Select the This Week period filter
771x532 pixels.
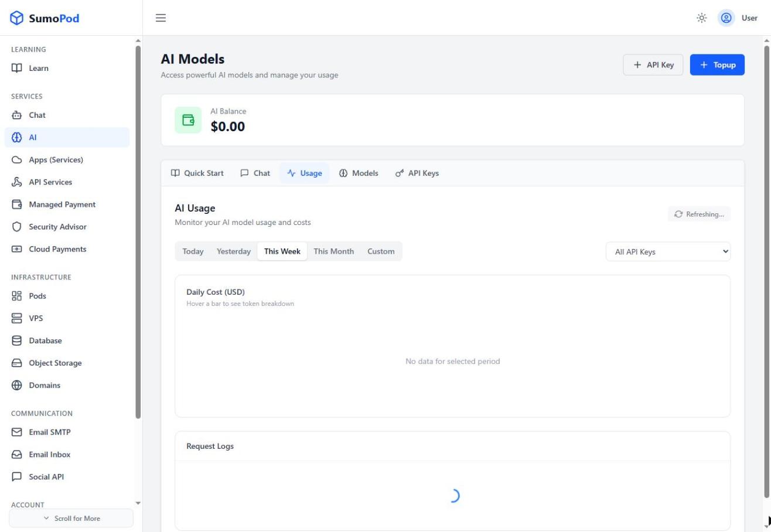tap(282, 251)
